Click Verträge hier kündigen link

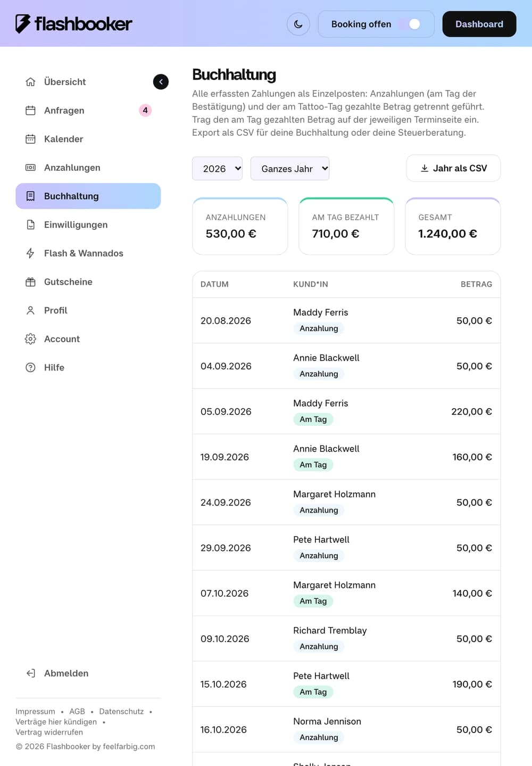point(56,722)
